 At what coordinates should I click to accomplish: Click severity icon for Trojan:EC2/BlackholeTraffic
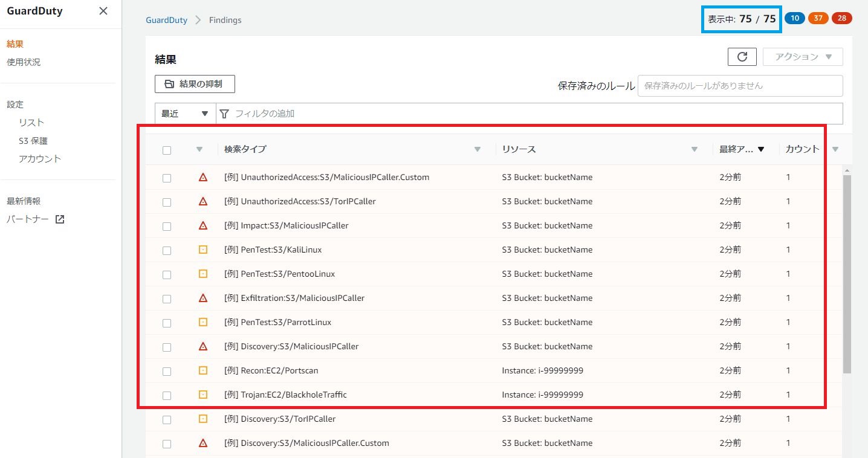[x=203, y=395]
